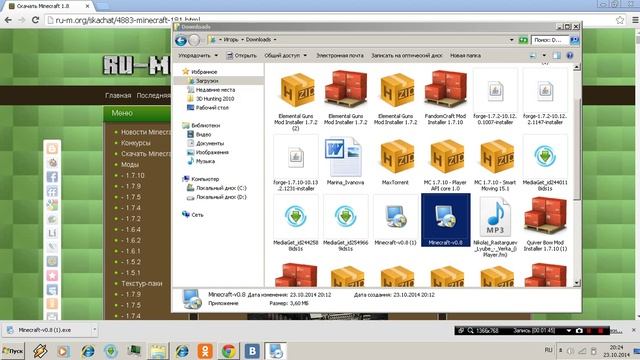
Task: Click the Пуск start button
Action: tap(13, 351)
